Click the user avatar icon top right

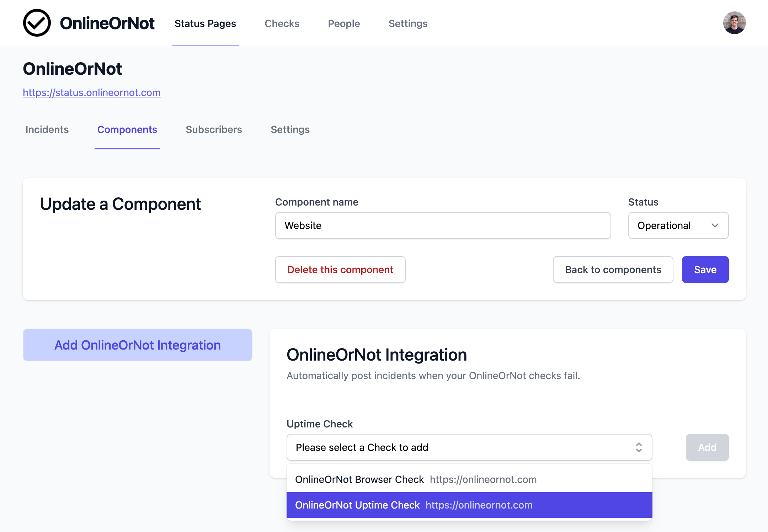point(734,23)
